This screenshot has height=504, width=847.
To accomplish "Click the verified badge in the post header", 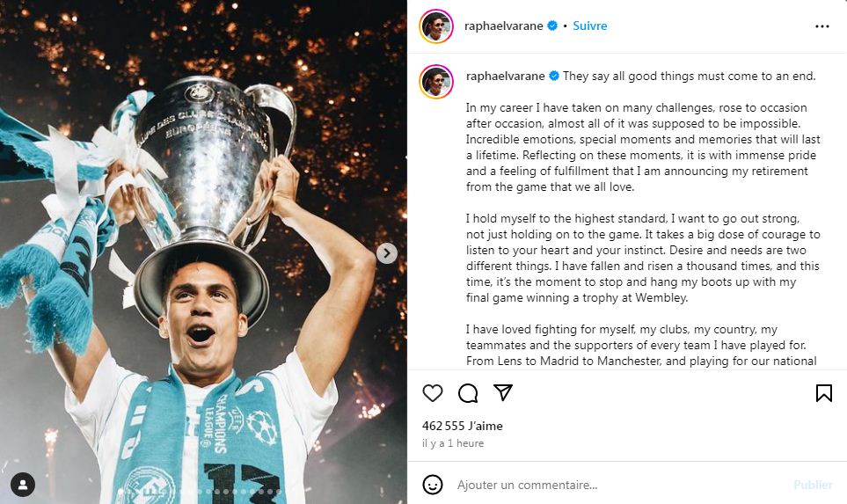I will tap(551, 26).
